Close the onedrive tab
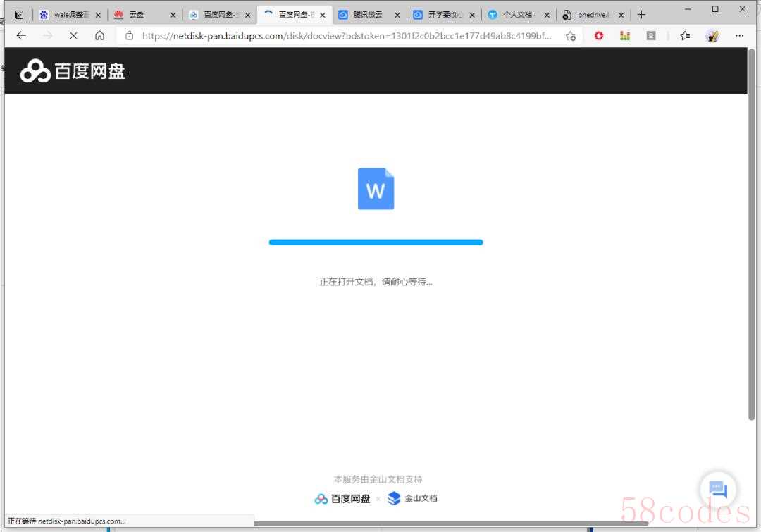The width and height of the screenshot is (761, 532). 621,15
